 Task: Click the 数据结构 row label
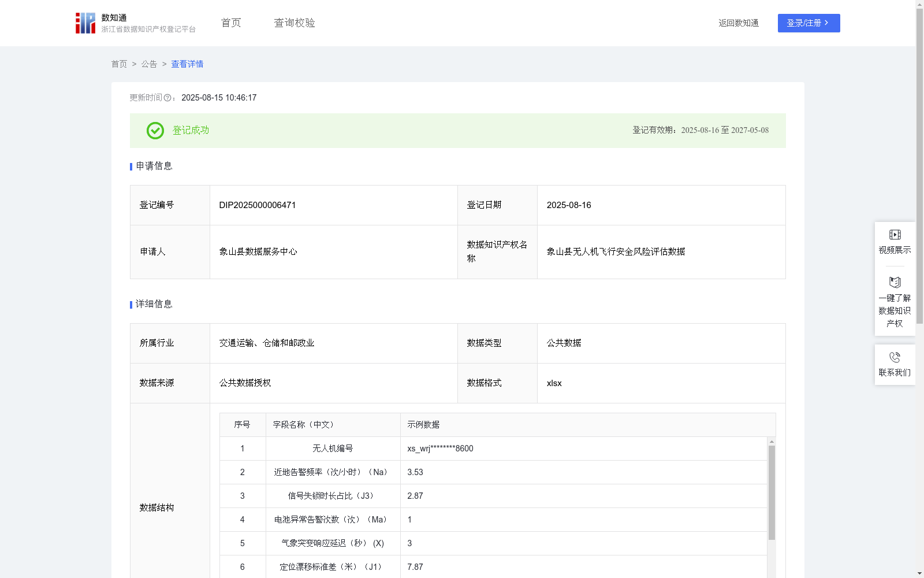(157, 508)
